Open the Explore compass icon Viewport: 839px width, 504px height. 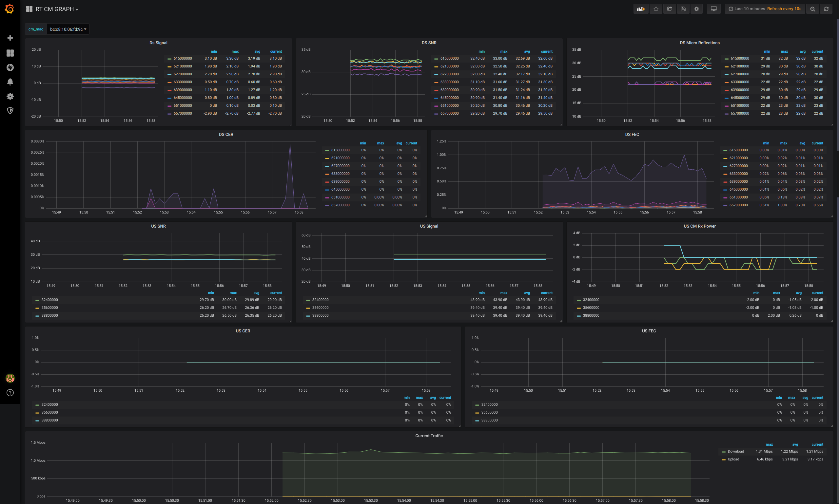[10, 67]
